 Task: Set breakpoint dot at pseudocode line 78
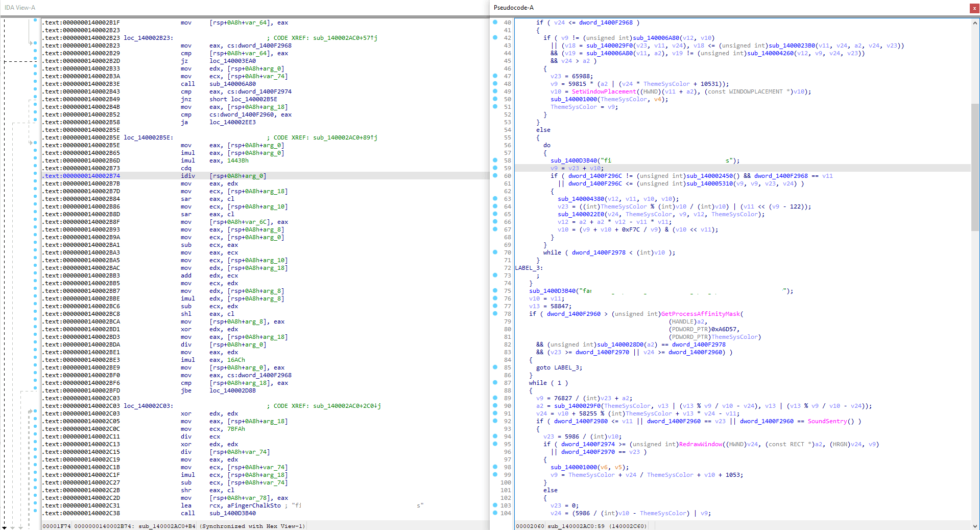(495, 314)
